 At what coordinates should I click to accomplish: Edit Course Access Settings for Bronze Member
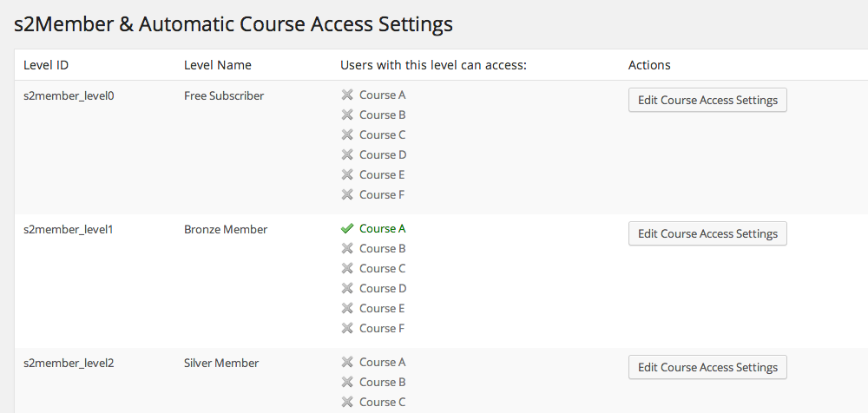click(707, 233)
